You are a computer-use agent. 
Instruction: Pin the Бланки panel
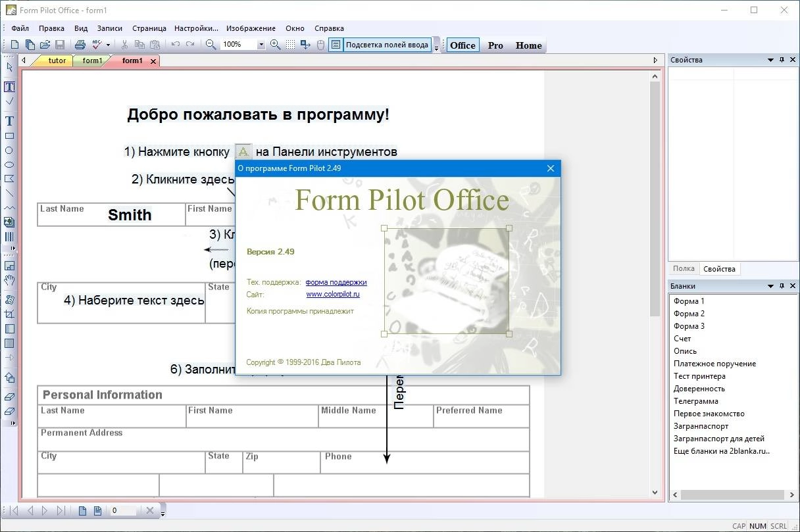click(782, 286)
